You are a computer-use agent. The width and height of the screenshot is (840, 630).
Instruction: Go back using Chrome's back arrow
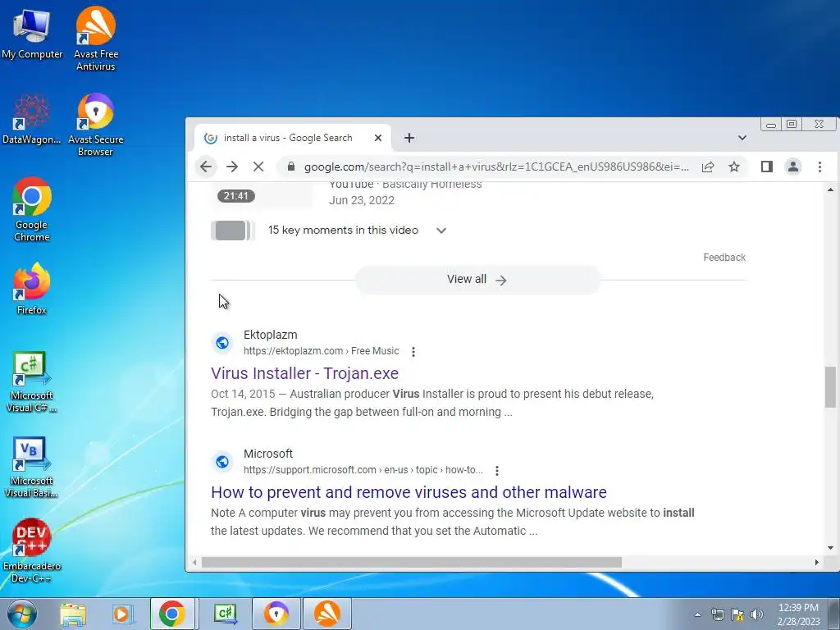206,167
